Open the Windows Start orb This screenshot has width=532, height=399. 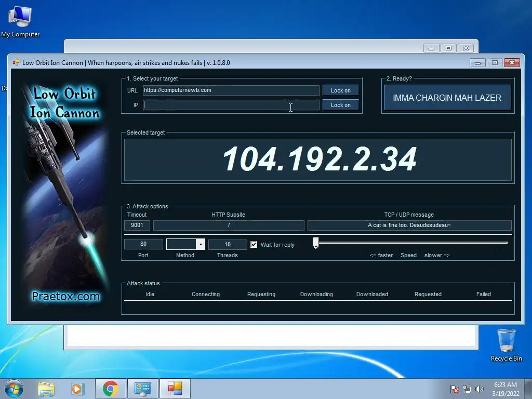click(x=14, y=389)
